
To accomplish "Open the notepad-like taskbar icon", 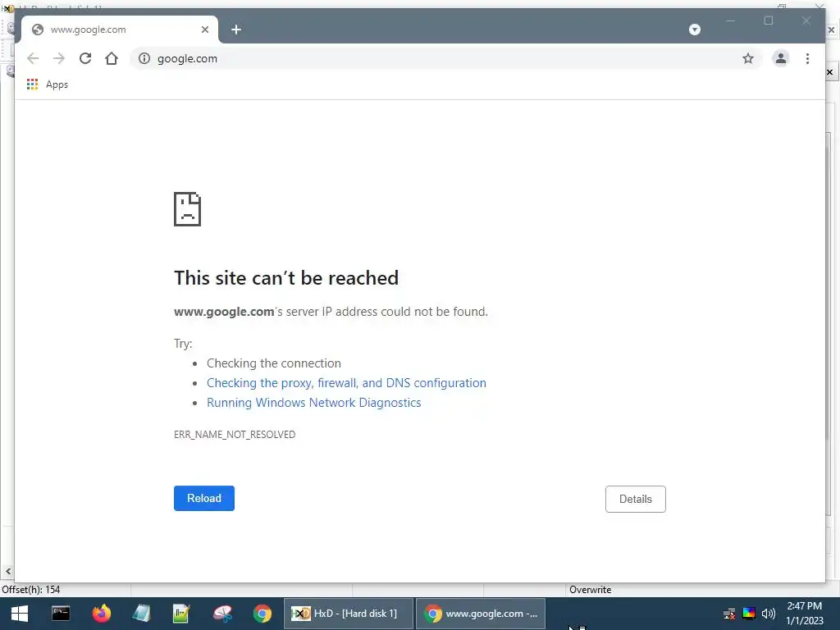I will coord(141,614).
